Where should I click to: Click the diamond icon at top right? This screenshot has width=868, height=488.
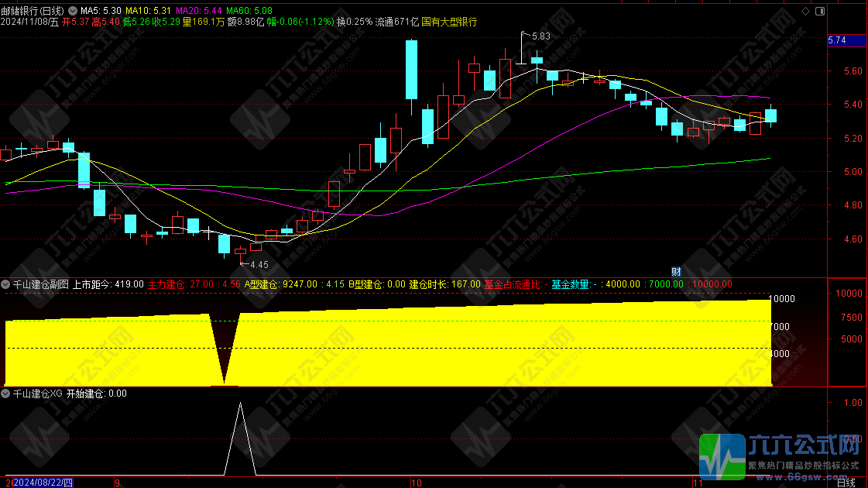[x=805, y=11]
